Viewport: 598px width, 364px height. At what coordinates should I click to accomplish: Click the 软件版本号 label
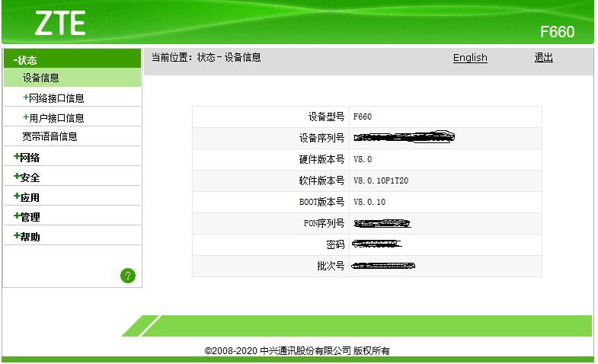click(321, 180)
